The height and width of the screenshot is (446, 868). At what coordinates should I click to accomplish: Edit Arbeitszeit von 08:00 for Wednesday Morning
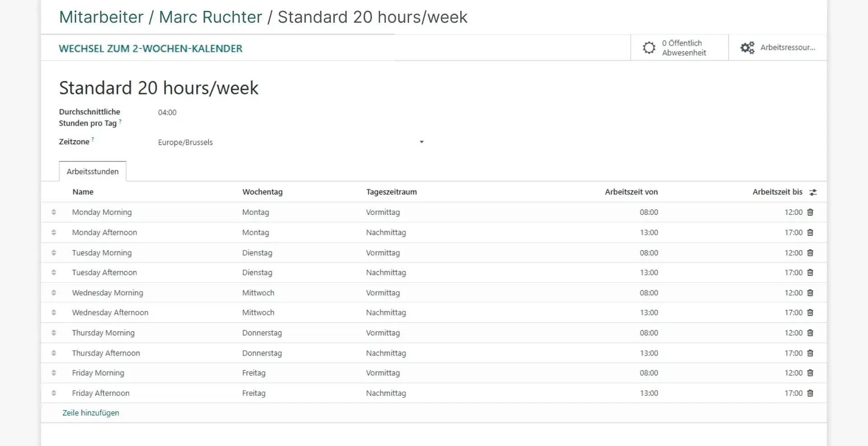point(649,293)
